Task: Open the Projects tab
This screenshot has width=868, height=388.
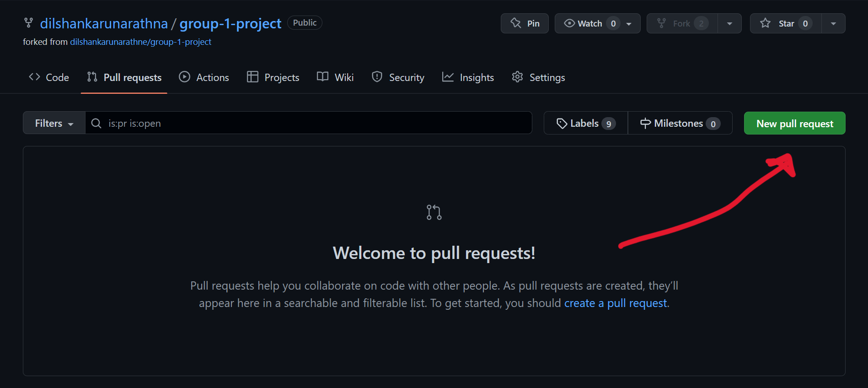Action: [273, 77]
